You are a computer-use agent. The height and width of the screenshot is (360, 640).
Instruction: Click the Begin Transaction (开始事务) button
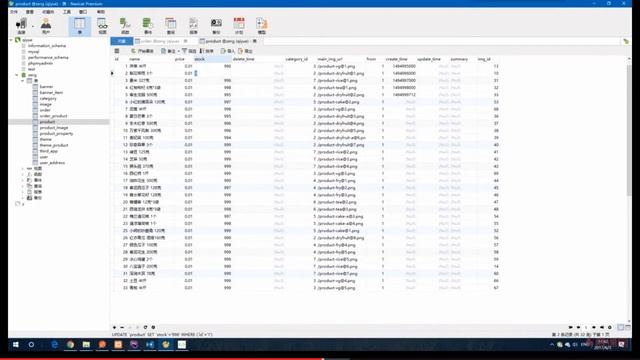pyautogui.click(x=142, y=51)
